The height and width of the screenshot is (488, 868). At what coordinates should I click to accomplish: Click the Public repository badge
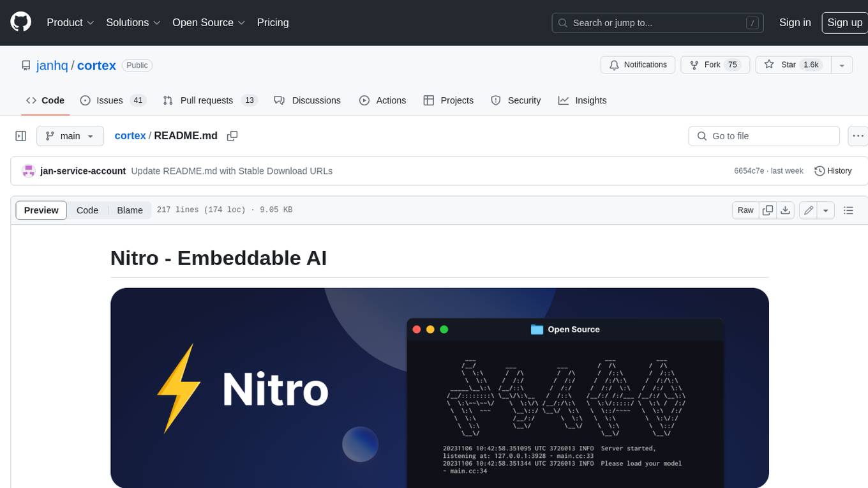pyautogui.click(x=137, y=65)
